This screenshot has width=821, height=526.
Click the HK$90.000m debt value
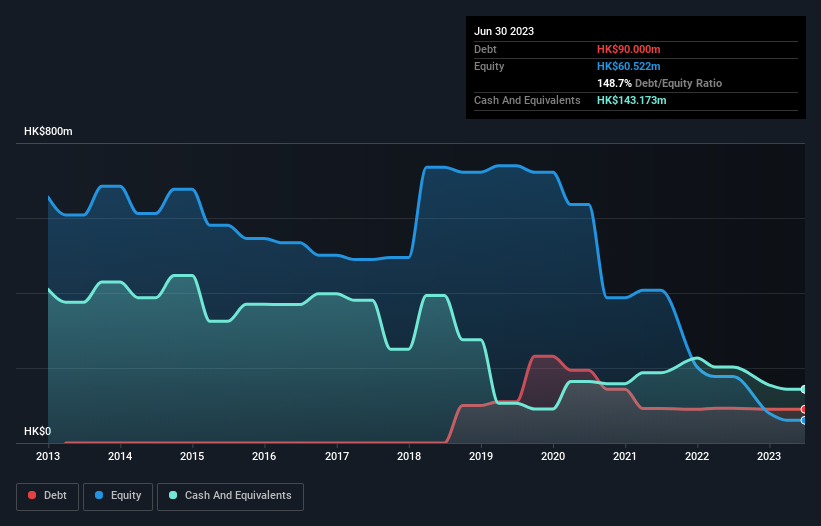(x=628, y=49)
